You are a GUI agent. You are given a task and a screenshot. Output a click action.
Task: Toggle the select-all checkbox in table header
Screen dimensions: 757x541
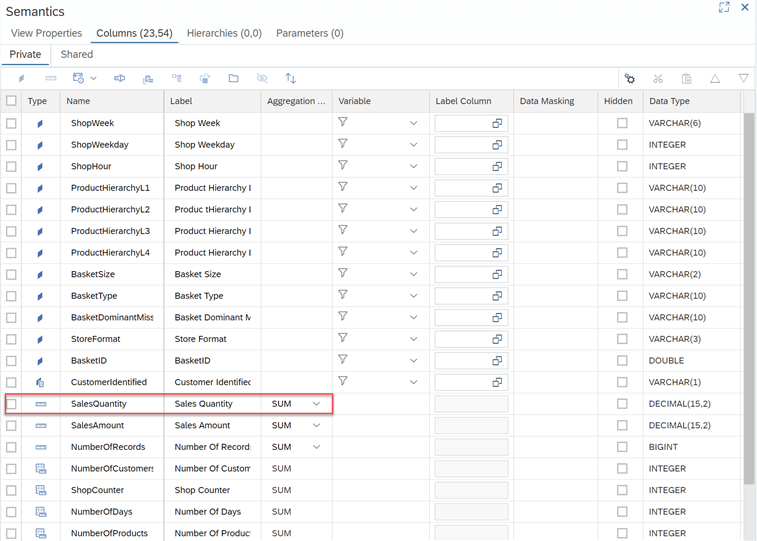[x=12, y=101]
